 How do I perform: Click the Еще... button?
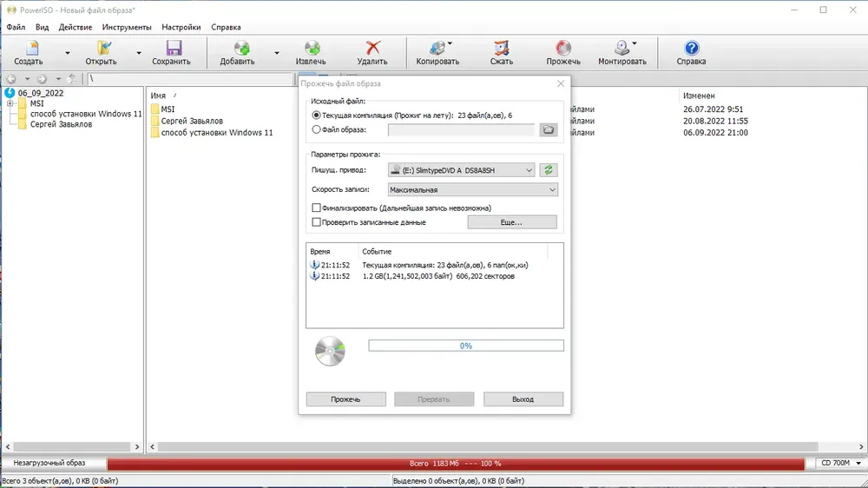[512, 222]
